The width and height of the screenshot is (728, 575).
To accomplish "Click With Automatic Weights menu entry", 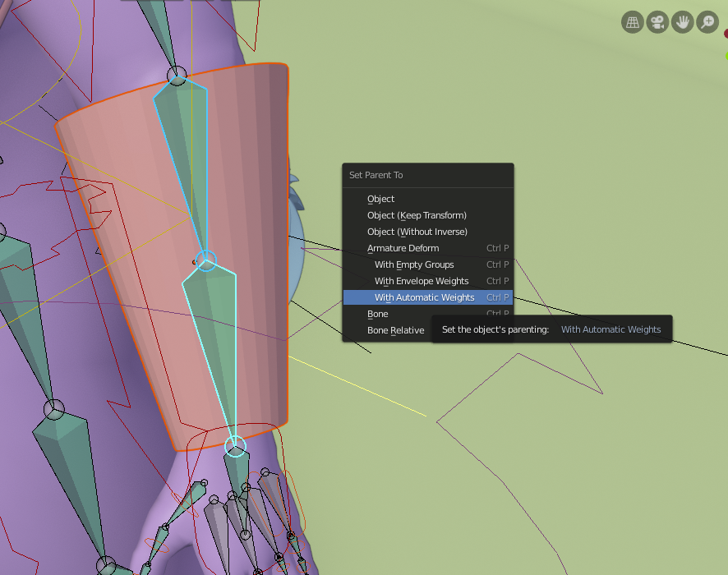I will coord(427,297).
